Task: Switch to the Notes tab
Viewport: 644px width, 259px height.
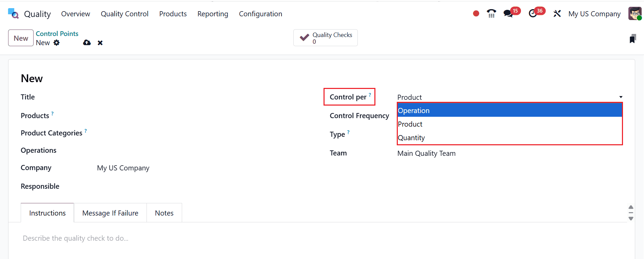Action: pyautogui.click(x=164, y=213)
